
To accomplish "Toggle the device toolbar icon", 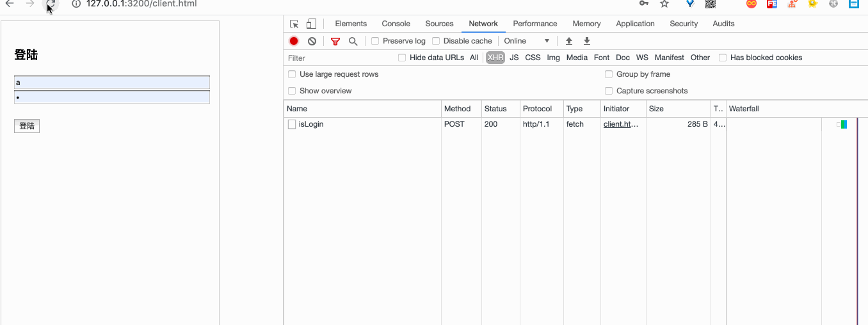I will (311, 24).
